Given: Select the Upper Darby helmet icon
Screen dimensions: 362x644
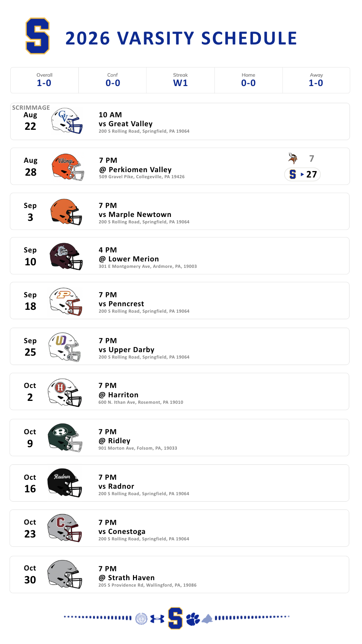Looking at the screenshot, I should click(65, 347).
